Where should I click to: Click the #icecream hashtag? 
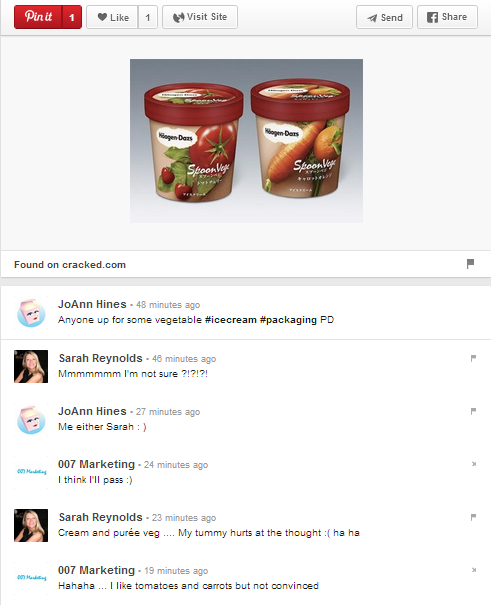tap(231, 320)
